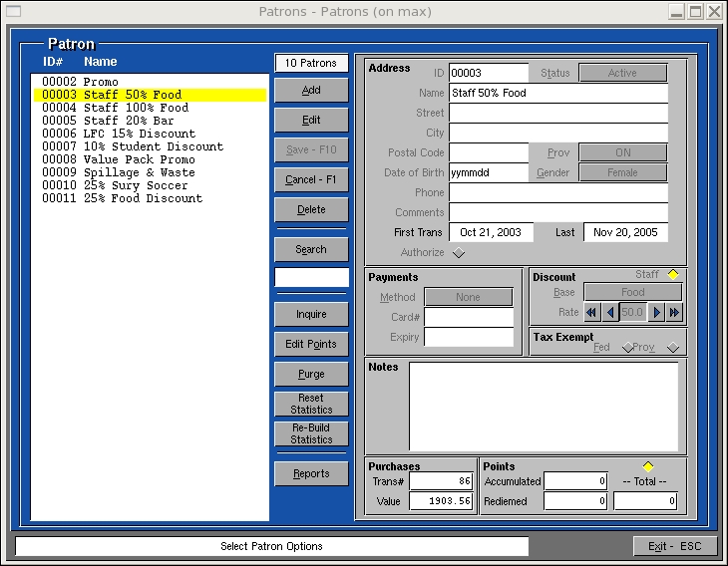
Task: Click the fast-forward discount rate arrow
Action: pyautogui.click(x=674, y=312)
